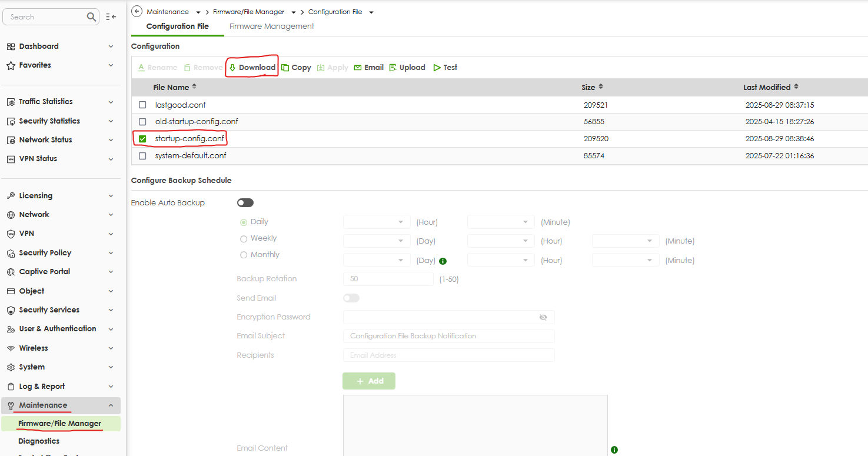
Task: Click the green info icon beside Monthly (Day)
Action: tap(443, 261)
